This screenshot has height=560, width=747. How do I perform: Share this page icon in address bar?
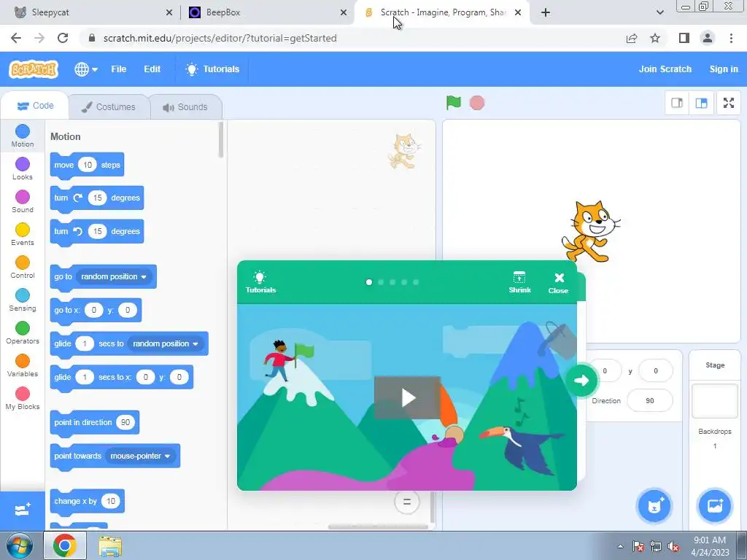coord(632,38)
